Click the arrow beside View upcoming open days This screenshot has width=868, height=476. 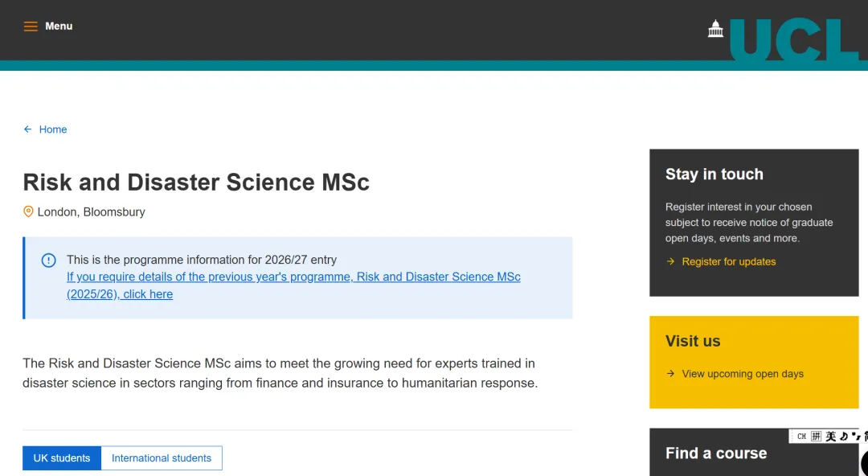[671, 374]
